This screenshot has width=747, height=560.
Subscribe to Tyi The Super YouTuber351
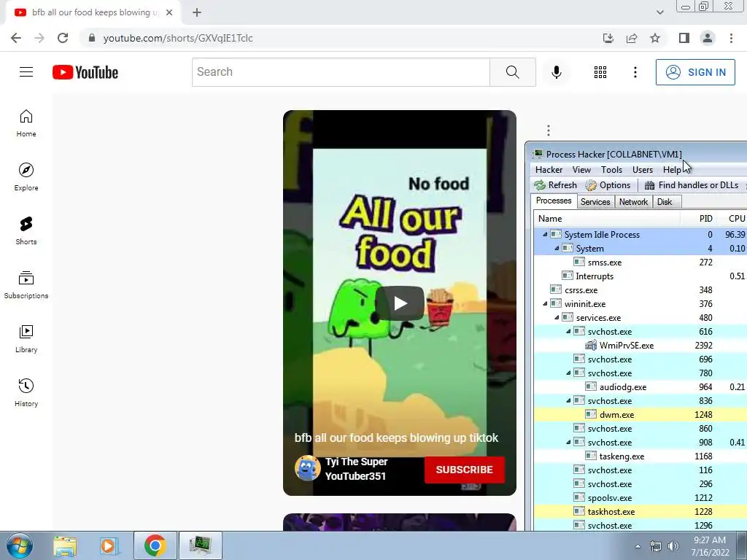point(464,470)
